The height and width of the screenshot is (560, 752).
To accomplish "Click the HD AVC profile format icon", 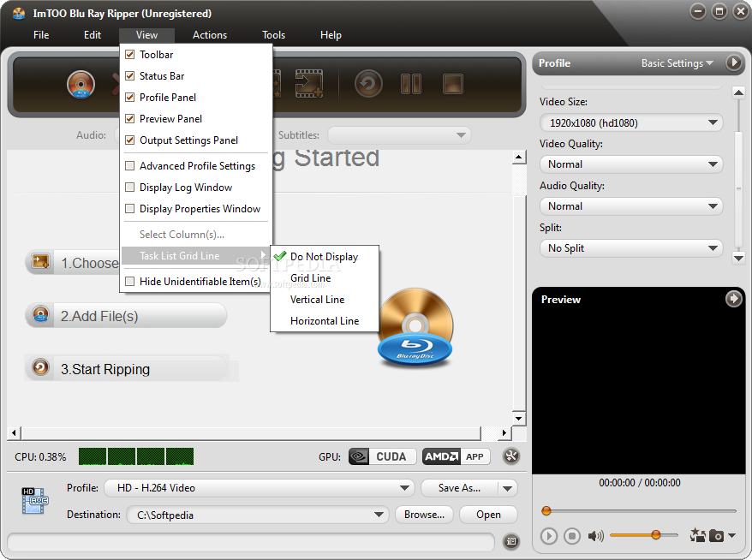I will [35, 501].
